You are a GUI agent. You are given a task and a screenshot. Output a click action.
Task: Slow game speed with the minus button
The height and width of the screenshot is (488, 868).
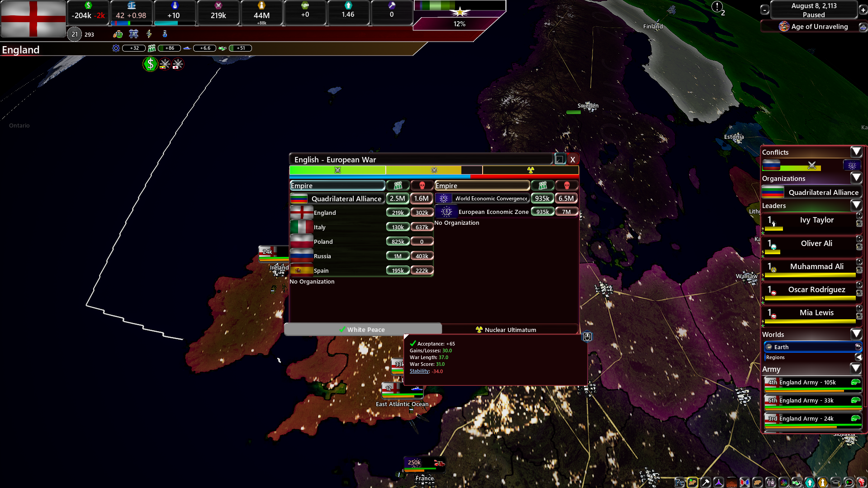pos(765,10)
